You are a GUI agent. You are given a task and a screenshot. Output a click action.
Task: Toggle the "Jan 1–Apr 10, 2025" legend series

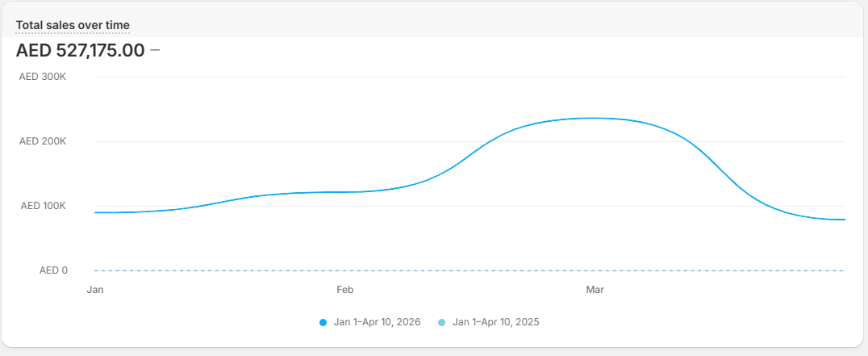pos(495,322)
